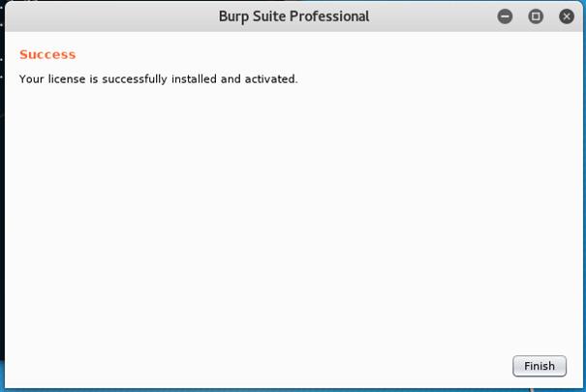Click the Finish button
This screenshot has width=586, height=392.
click(x=540, y=366)
